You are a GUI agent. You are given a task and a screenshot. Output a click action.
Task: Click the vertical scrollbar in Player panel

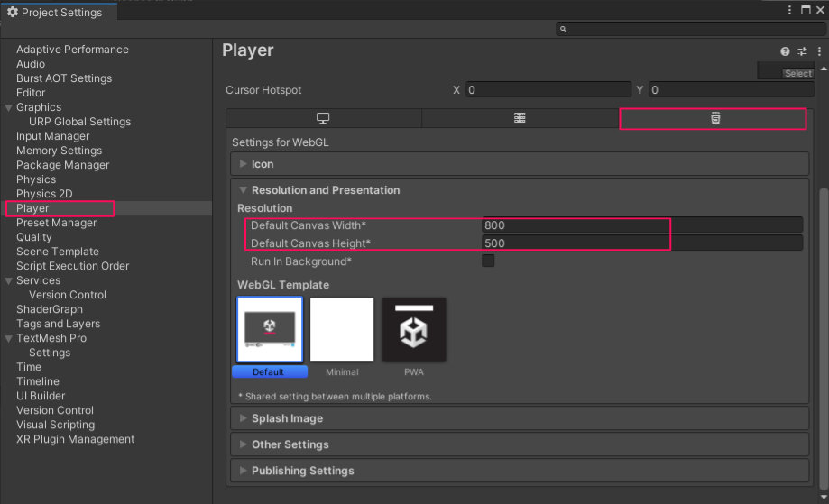824,338
